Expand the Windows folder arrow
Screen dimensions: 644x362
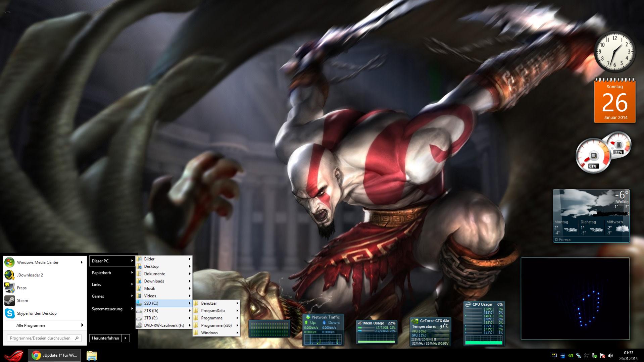tap(237, 333)
